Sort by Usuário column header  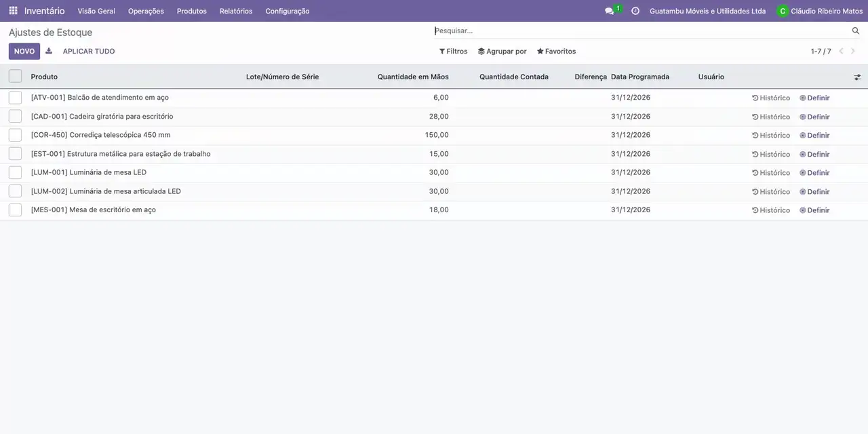(711, 77)
